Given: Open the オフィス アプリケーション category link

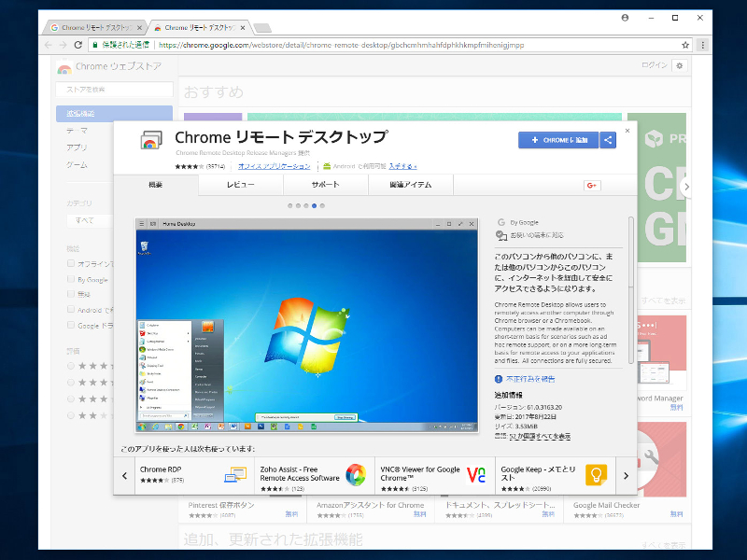Looking at the screenshot, I should [274, 166].
